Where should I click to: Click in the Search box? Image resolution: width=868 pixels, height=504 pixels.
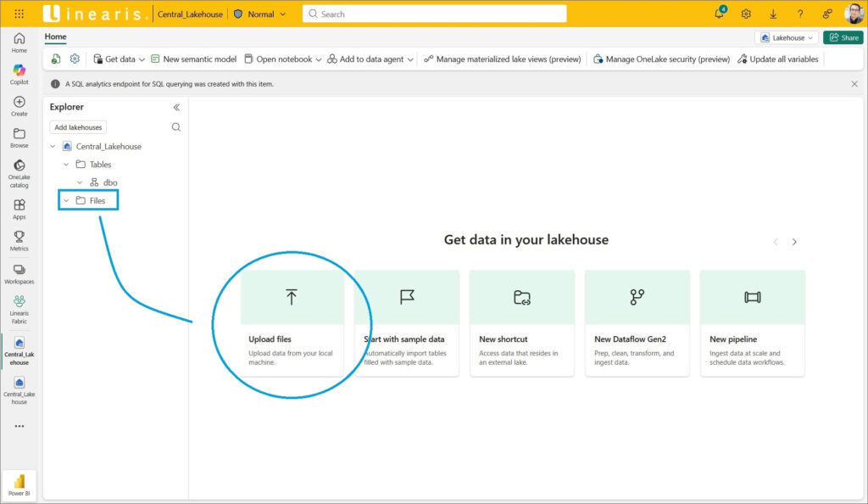434,14
